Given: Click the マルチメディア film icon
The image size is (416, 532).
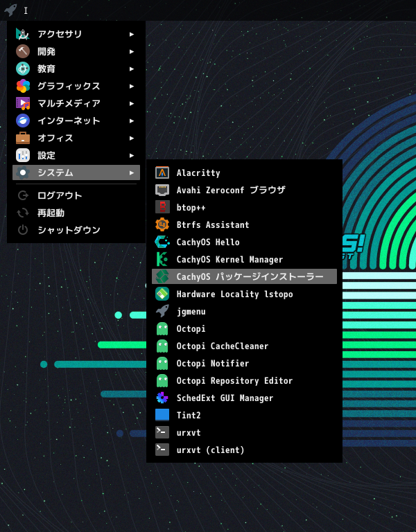Looking at the screenshot, I should pyautogui.click(x=23, y=103).
